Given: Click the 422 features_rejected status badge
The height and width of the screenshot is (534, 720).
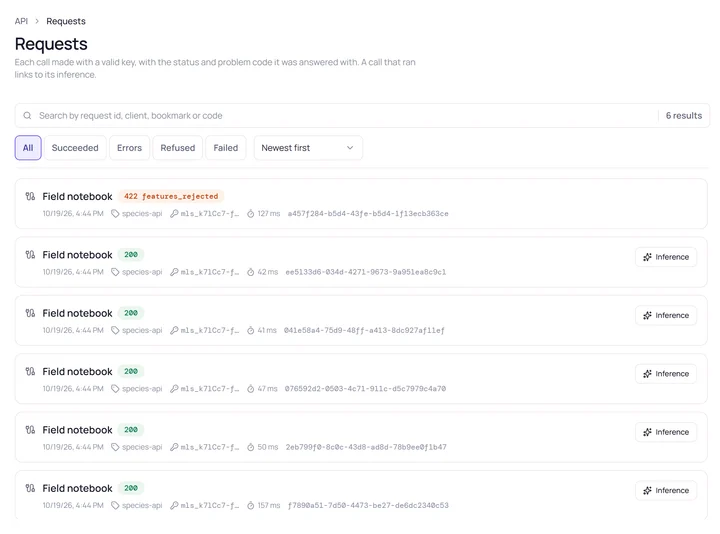Looking at the screenshot, I should point(171,196).
